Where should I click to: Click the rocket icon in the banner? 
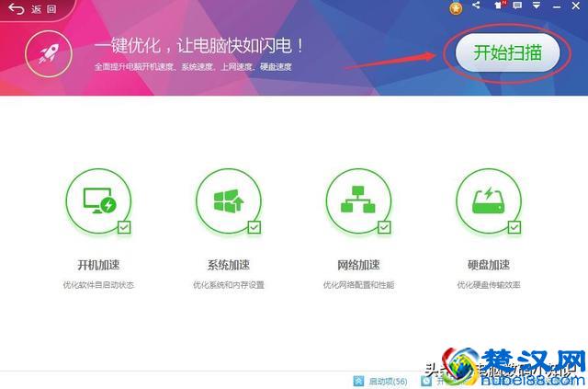coord(49,53)
